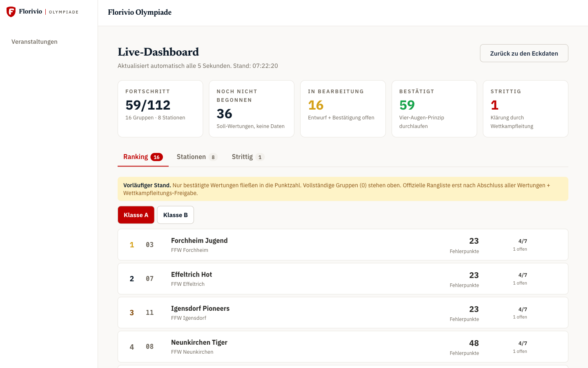The height and width of the screenshot is (368, 588).
Task: Click FFW Effeltrich subtitle text
Action: coord(188,284)
